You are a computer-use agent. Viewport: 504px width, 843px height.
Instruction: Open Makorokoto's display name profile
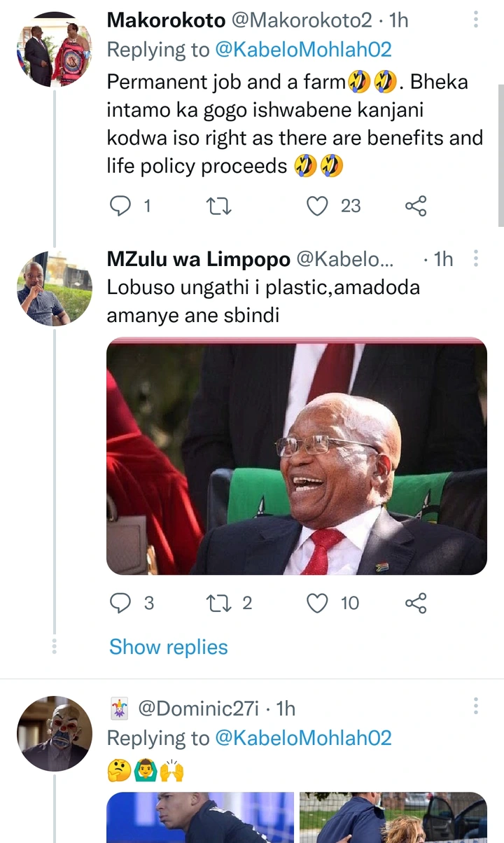[165, 20]
